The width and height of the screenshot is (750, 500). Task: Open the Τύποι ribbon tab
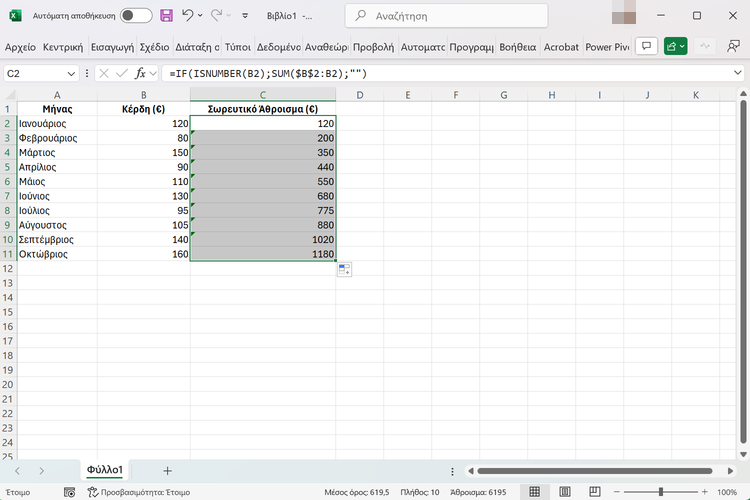238,47
